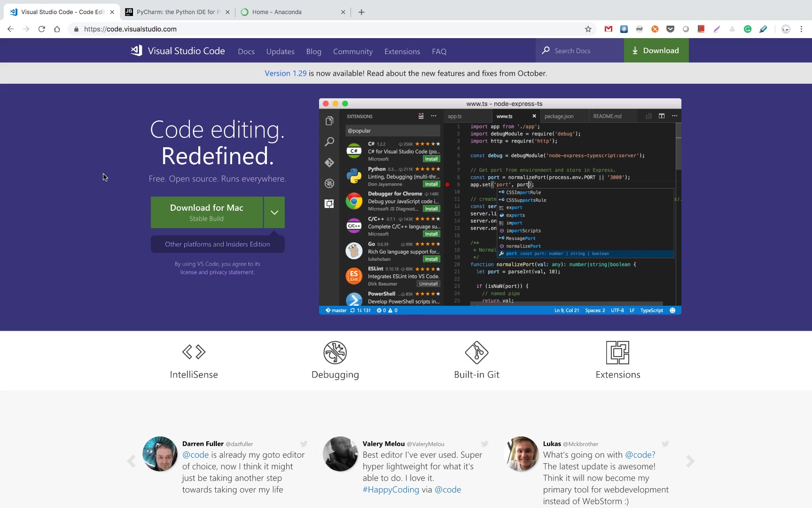Open Chrome's three-dot menu

tap(801, 29)
